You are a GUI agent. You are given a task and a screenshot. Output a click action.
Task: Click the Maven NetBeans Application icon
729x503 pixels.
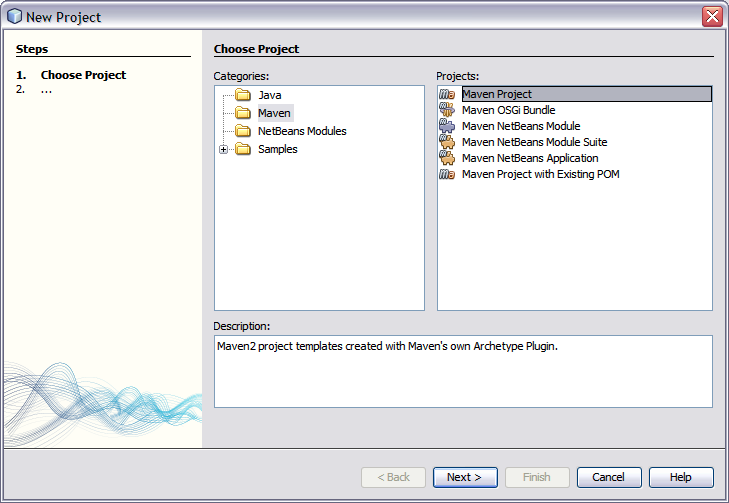[x=447, y=158]
